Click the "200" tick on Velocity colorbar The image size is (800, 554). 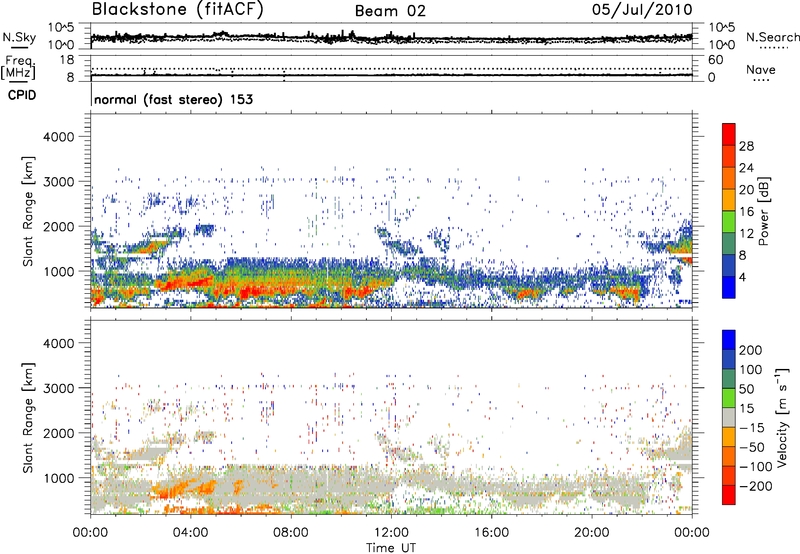click(751, 350)
